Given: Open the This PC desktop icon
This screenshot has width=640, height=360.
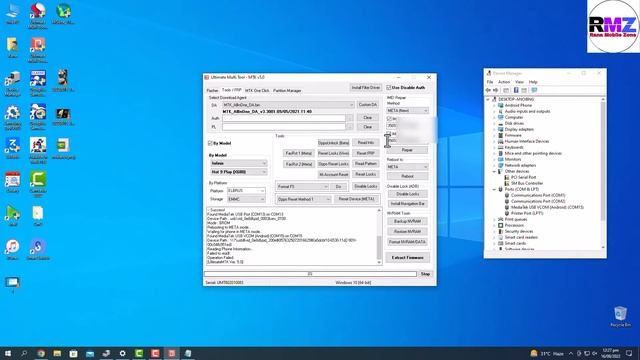Looking at the screenshot, I should [x=12, y=13].
